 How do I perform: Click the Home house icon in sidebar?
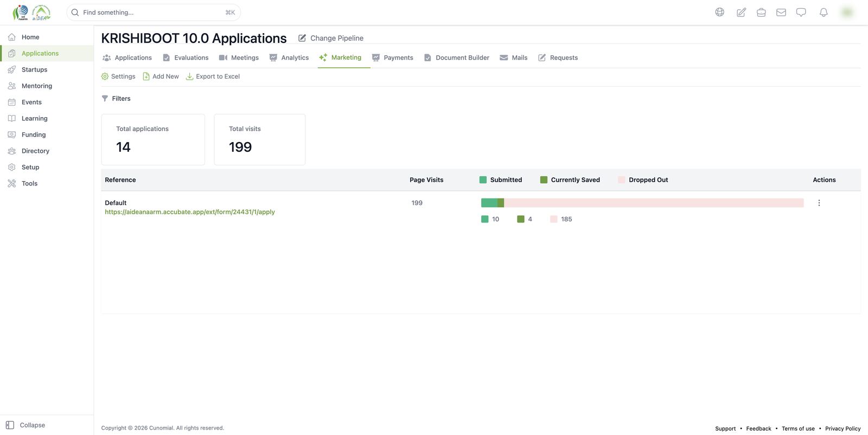[12, 37]
